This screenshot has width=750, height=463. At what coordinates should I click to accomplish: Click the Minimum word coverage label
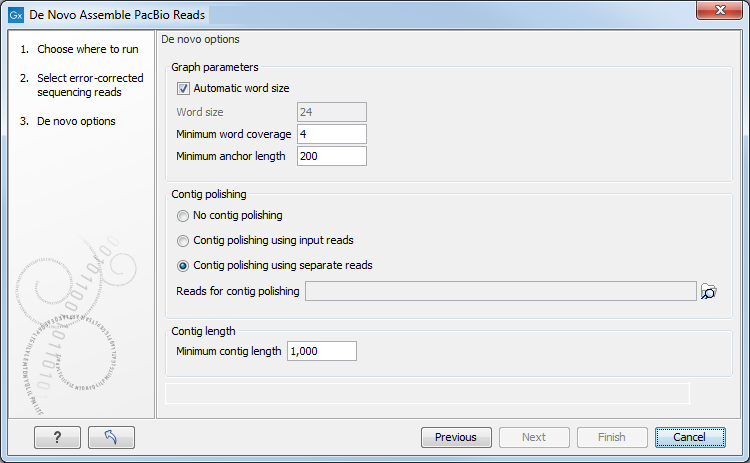pos(234,134)
